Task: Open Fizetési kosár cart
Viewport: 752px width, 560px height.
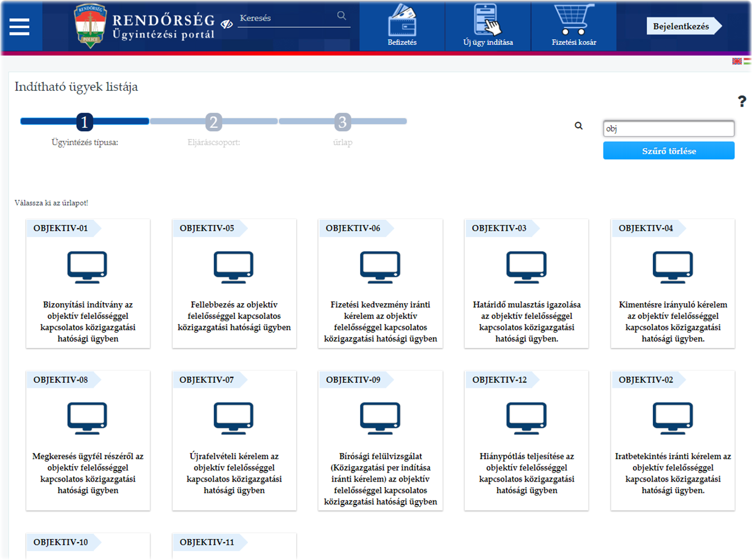Action: point(574,26)
